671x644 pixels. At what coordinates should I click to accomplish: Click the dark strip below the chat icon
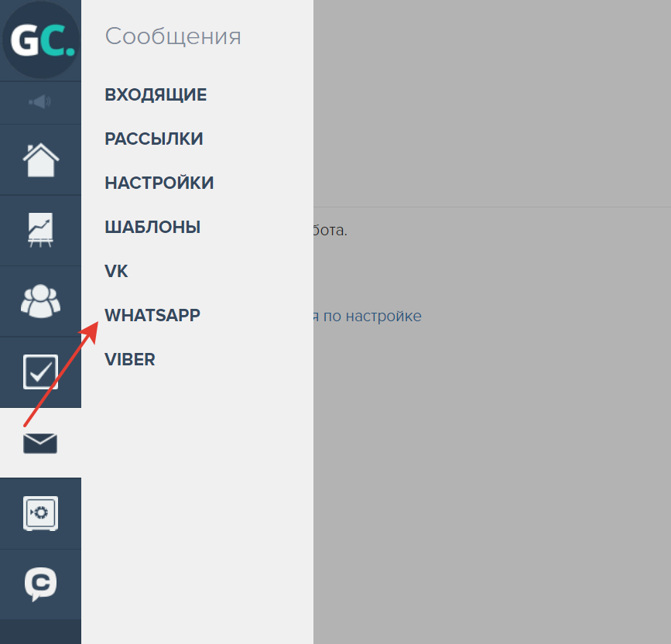41,632
